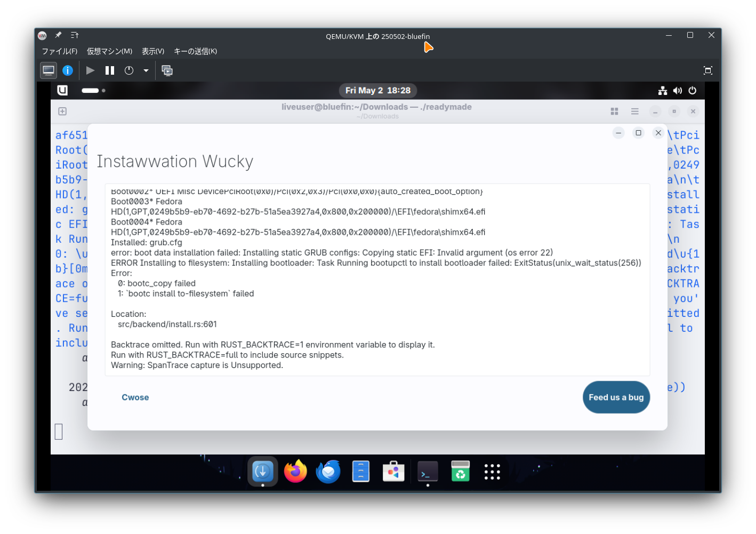This screenshot has height=534, width=756.
Task: Open the Bluefin logo menu in guest top bar
Action: [62, 90]
